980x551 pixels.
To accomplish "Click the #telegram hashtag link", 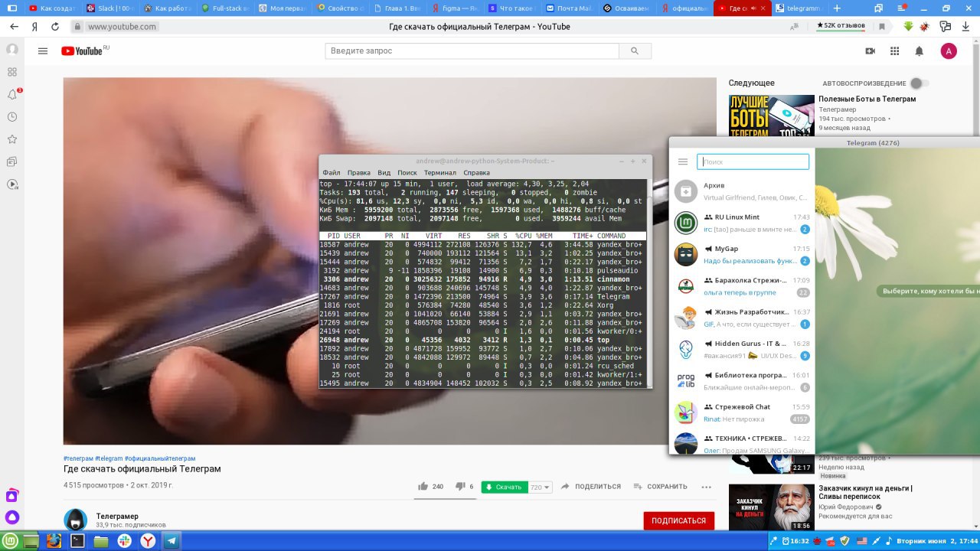I will [109, 458].
